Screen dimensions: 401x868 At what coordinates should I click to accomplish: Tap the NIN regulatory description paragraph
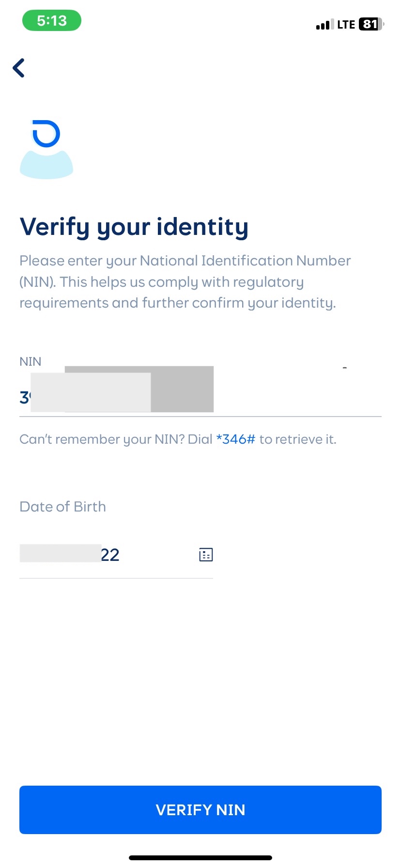click(x=184, y=282)
